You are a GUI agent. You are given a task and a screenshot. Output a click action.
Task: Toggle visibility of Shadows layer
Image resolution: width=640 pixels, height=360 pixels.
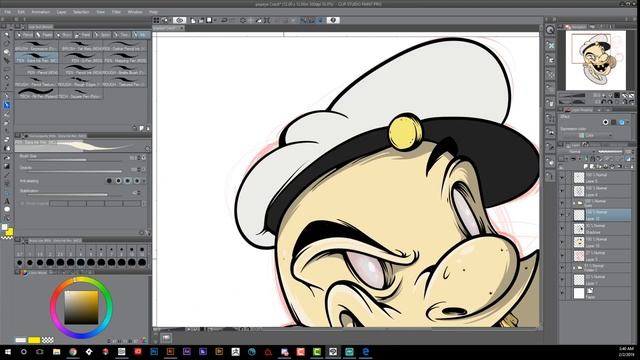point(562,228)
